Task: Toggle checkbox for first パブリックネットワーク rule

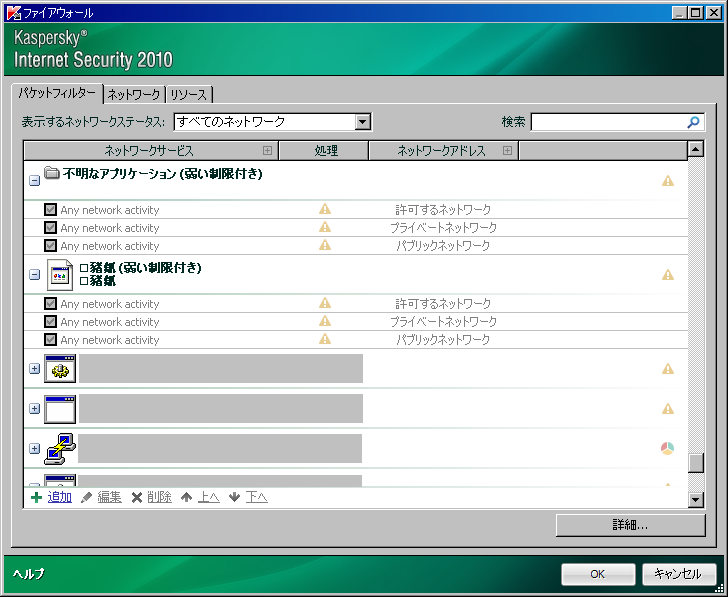Action: (51, 246)
